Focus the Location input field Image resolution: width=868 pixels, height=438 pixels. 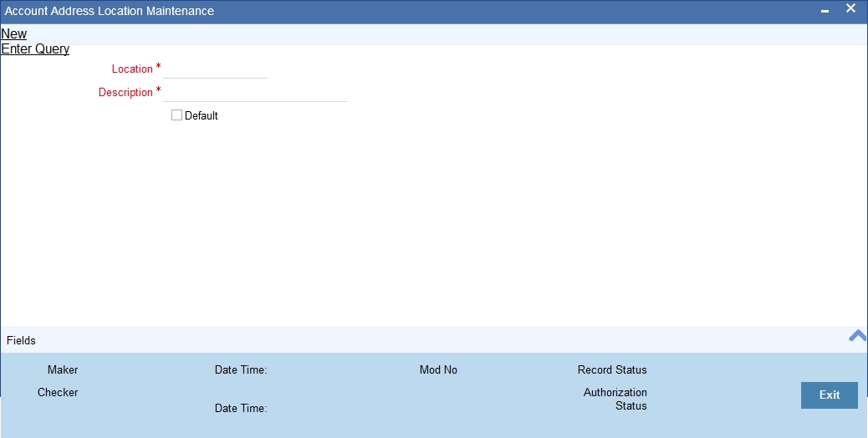tap(216, 69)
